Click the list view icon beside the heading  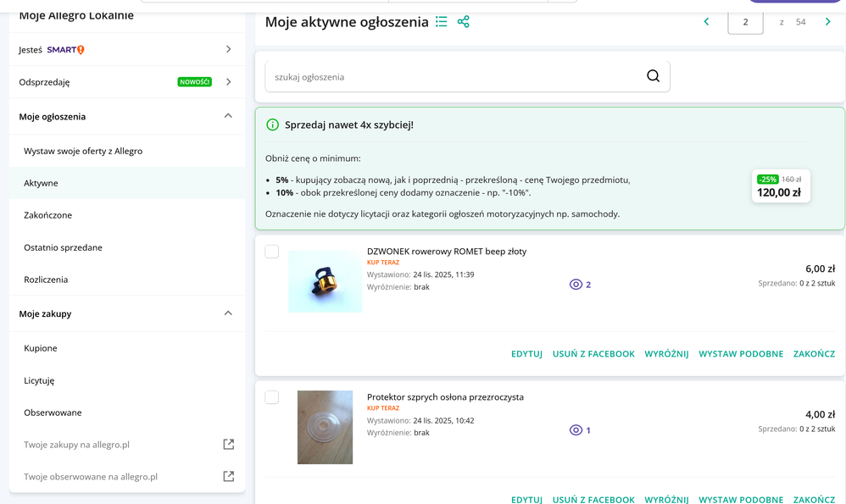click(x=442, y=22)
